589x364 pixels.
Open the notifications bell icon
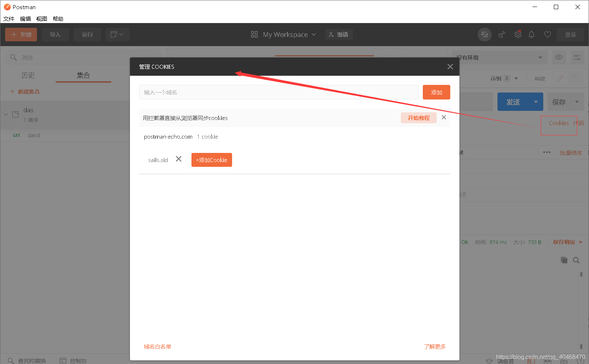(532, 34)
